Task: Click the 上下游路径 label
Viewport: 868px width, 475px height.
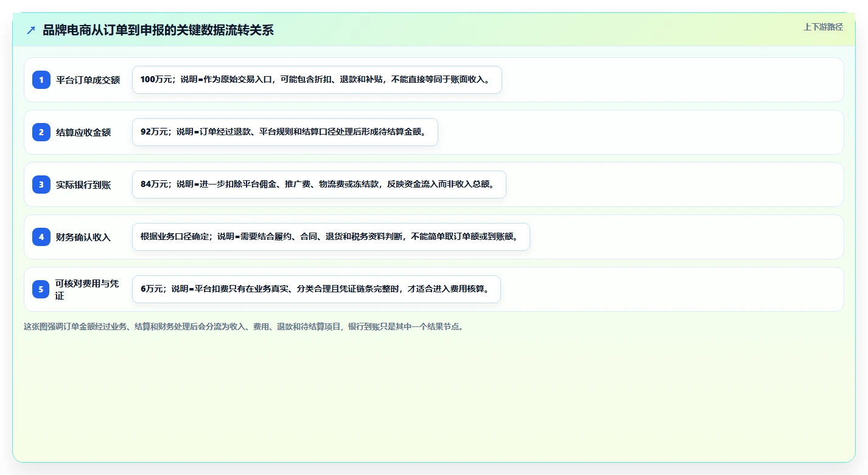Action: pyautogui.click(x=823, y=27)
